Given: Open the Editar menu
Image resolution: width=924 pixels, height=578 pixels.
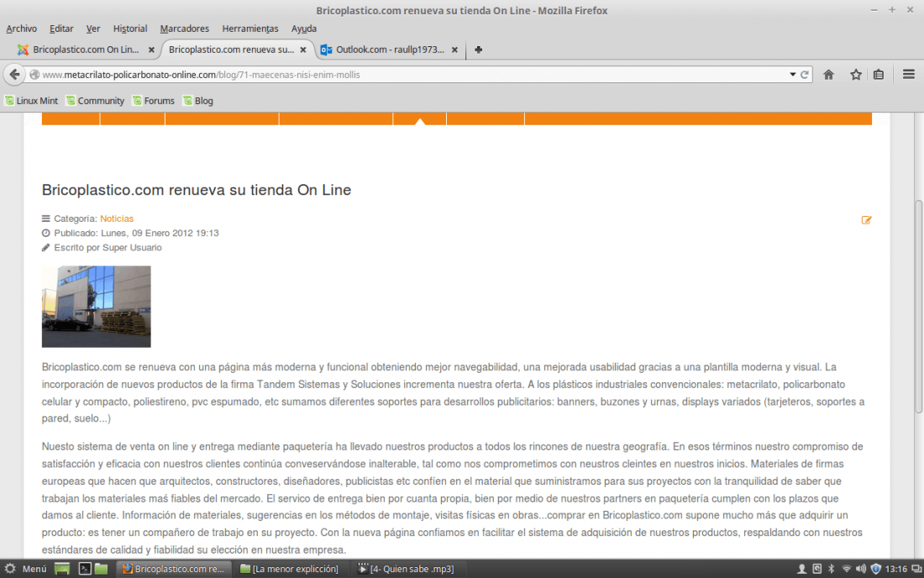Looking at the screenshot, I should click(61, 29).
